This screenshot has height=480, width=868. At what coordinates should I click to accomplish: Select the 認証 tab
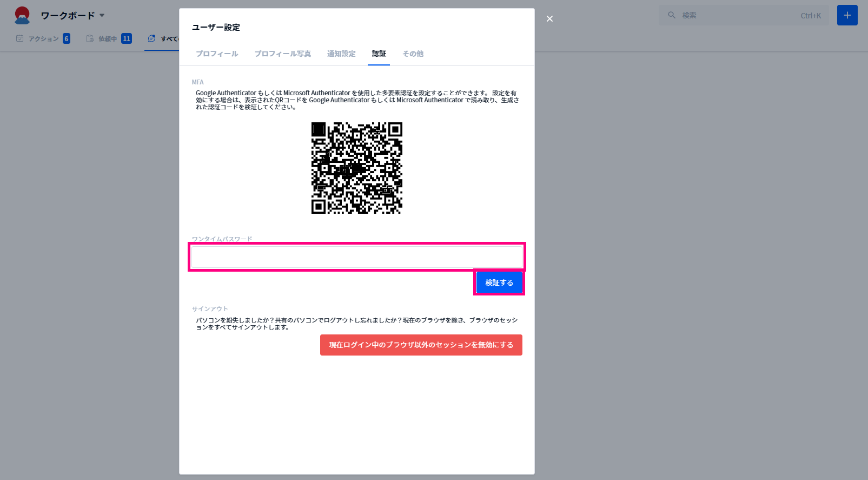[379, 54]
